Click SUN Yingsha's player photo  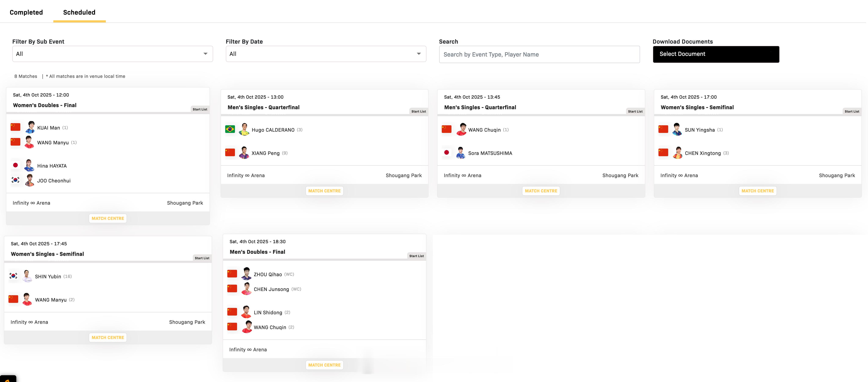coord(677,129)
